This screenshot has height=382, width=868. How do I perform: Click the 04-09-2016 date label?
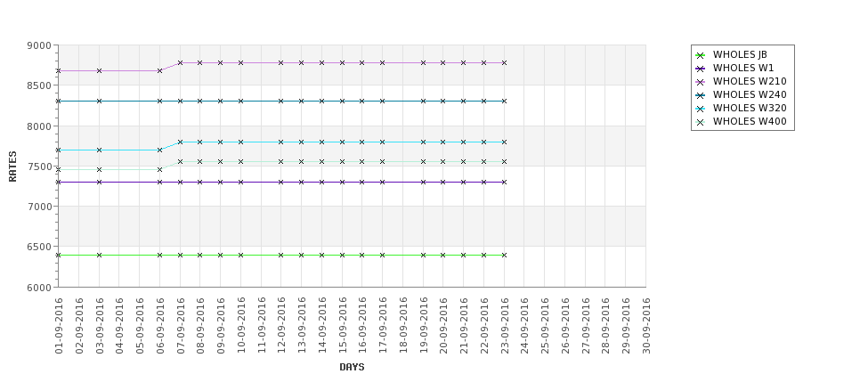pyautogui.click(x=119, y=326)
